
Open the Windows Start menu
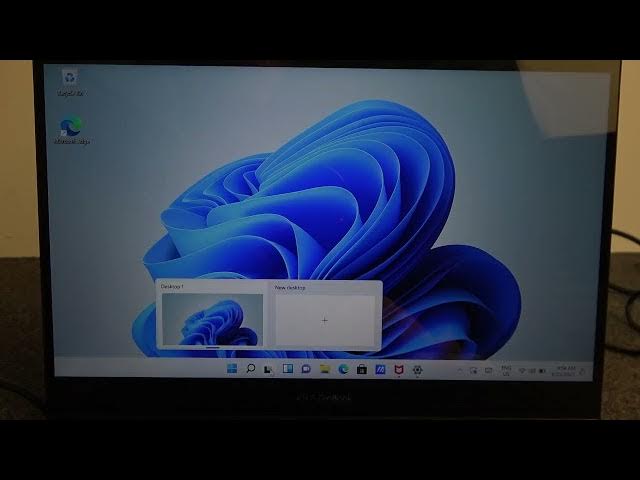tap(232, 369)
